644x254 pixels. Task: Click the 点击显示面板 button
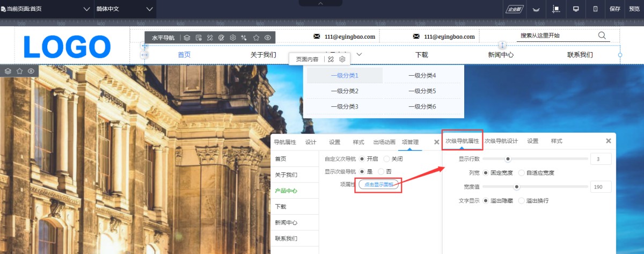378,185
